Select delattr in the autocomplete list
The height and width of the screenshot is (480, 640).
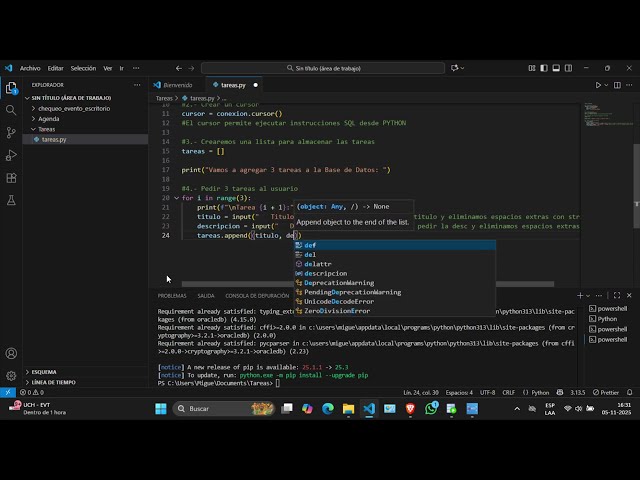click(x=395, y=264)
